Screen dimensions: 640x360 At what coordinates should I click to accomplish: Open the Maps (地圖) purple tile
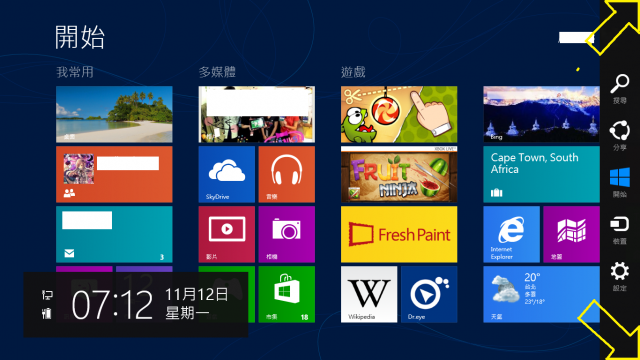571,234
